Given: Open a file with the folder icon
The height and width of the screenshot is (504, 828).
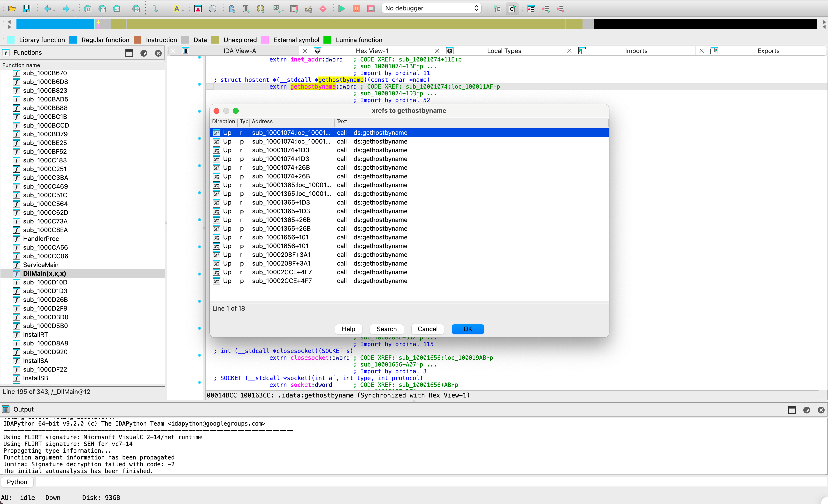Looking at the screenshot, I should pyautogui.click(x=12, y=9).
